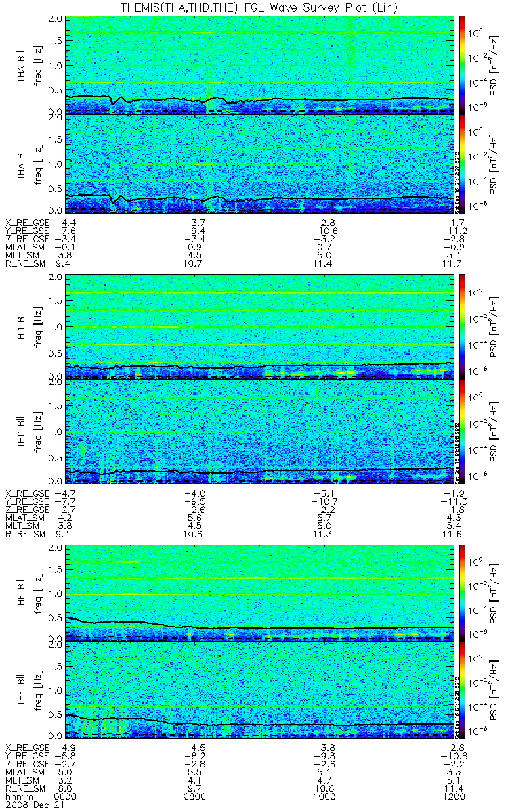Click the MLAT_SM value 0.9

point(195,248)
